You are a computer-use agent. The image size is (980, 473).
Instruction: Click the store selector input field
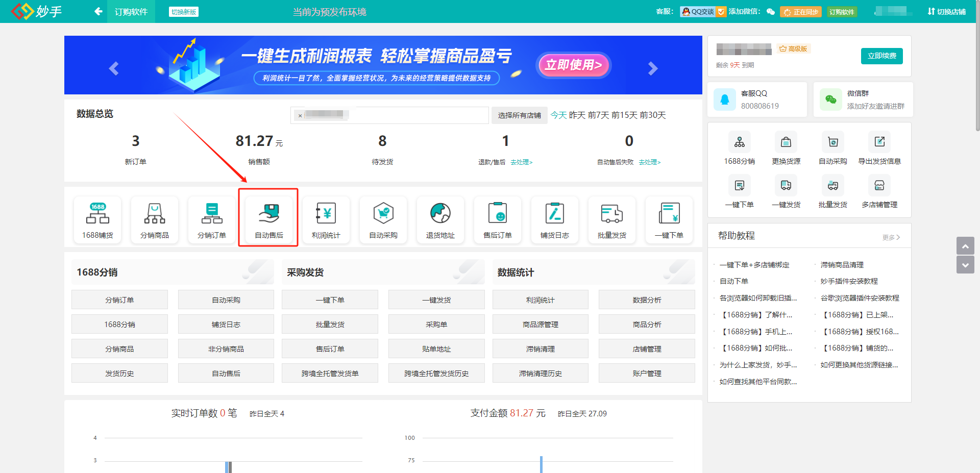[389, 115]
